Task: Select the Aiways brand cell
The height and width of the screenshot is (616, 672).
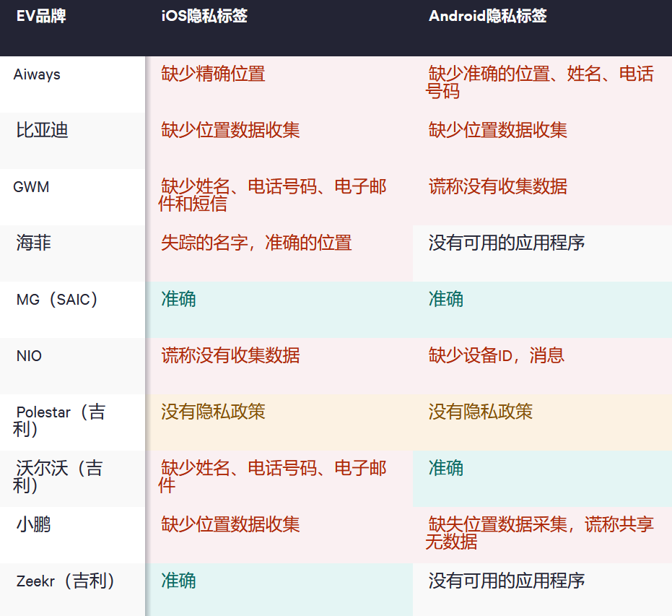Action: (x=37, y=74)
